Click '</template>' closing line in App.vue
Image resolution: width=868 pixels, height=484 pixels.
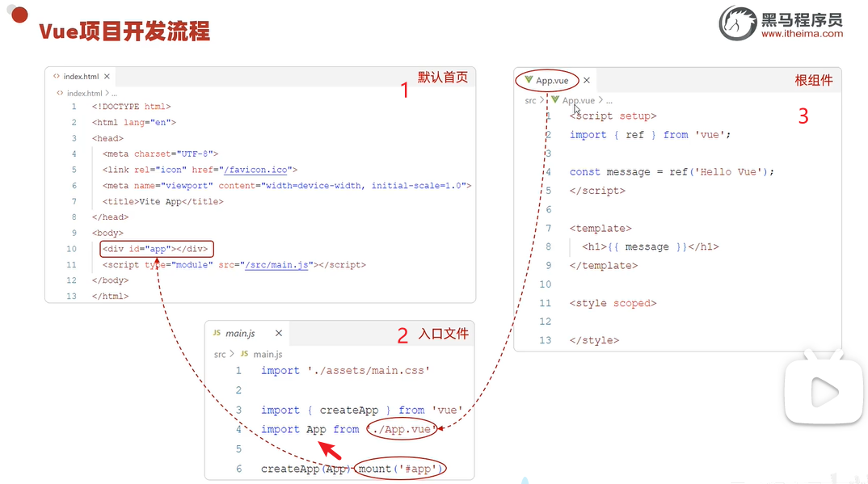(604, 266)
